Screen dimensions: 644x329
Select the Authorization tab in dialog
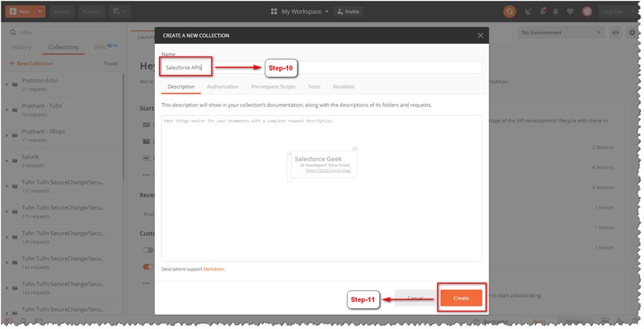(223, 87)
